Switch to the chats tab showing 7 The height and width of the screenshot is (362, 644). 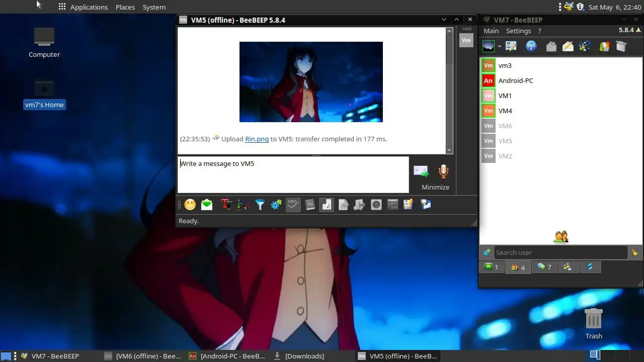(544, 267)
